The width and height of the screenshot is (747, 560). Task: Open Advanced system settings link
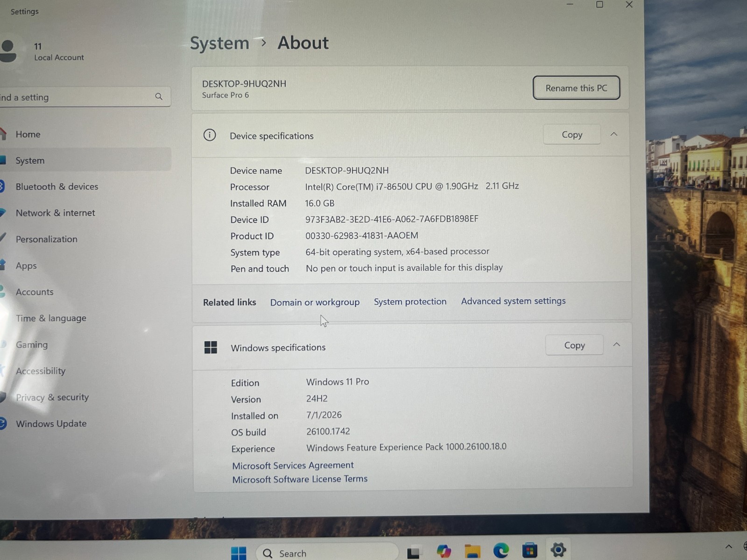pyautogui.click(x=513, y=301)
